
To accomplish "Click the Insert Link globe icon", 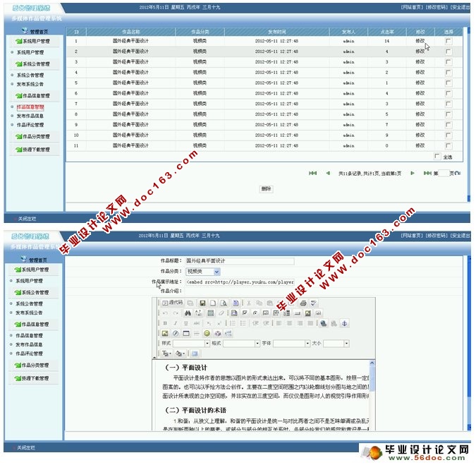I will tap(323, 323).
